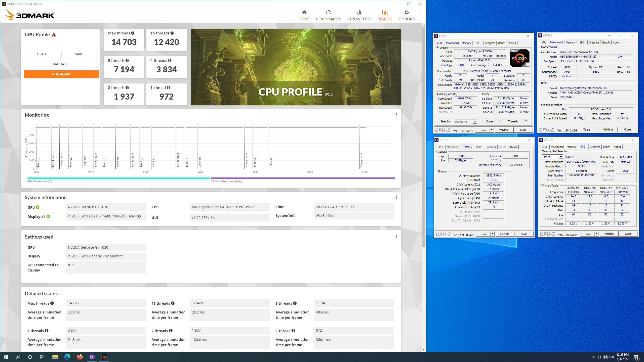Show info for 1-thread score
644x362 pixels.
tap(169, 88)
